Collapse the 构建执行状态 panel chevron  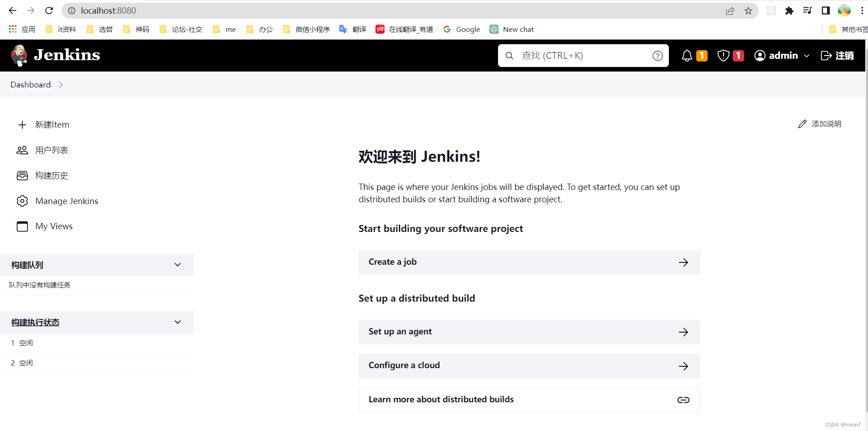[x=178, y=322]
